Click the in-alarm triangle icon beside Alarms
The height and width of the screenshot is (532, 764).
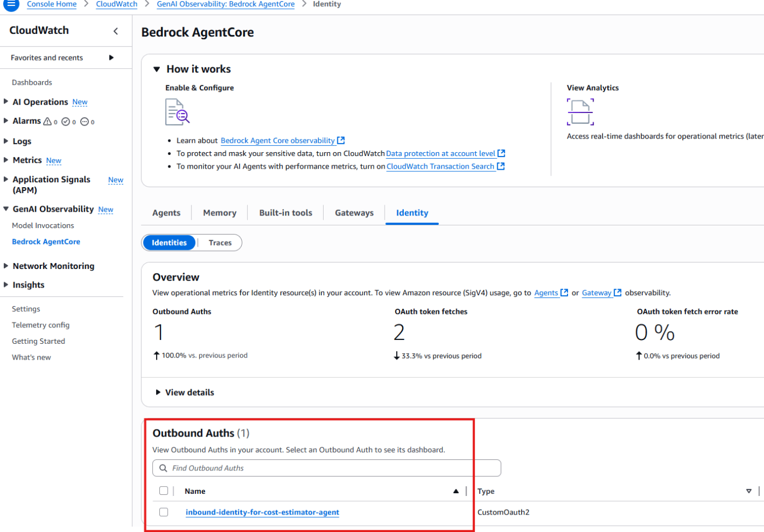47,121
